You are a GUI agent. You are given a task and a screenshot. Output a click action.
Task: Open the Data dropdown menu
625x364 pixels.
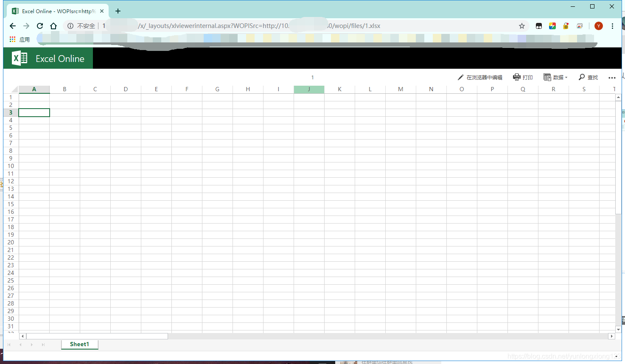coord(555,77)
